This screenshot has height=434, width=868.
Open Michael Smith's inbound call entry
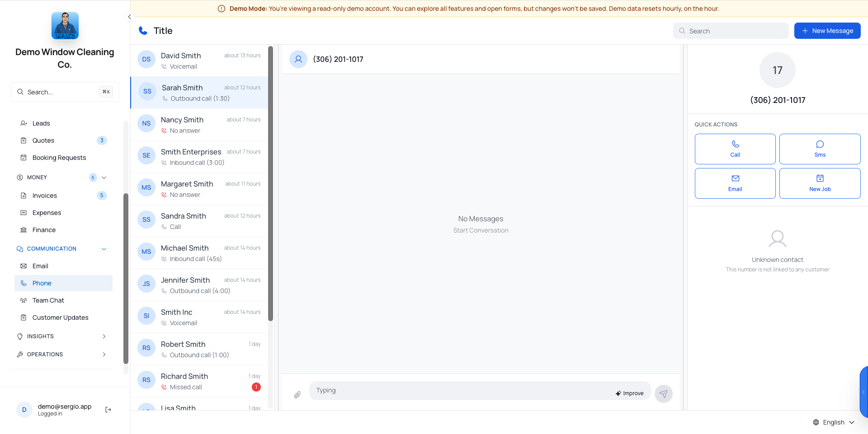pyautogui.click(x=199, y=253)
